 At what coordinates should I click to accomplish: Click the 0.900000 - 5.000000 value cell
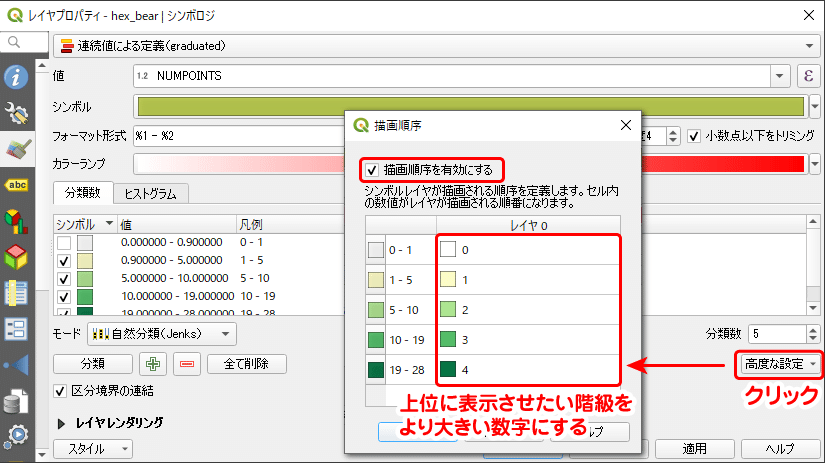172,260
